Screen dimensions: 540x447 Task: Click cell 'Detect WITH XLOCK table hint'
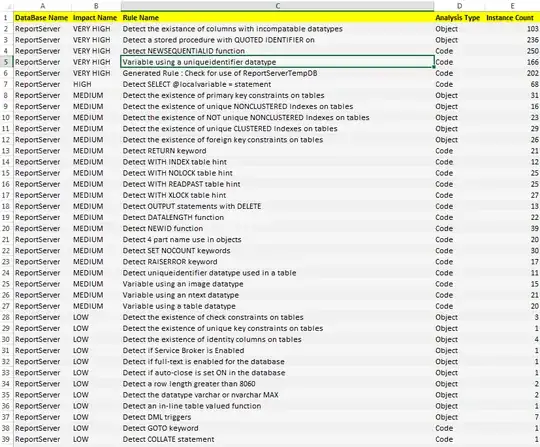[277, 195]
